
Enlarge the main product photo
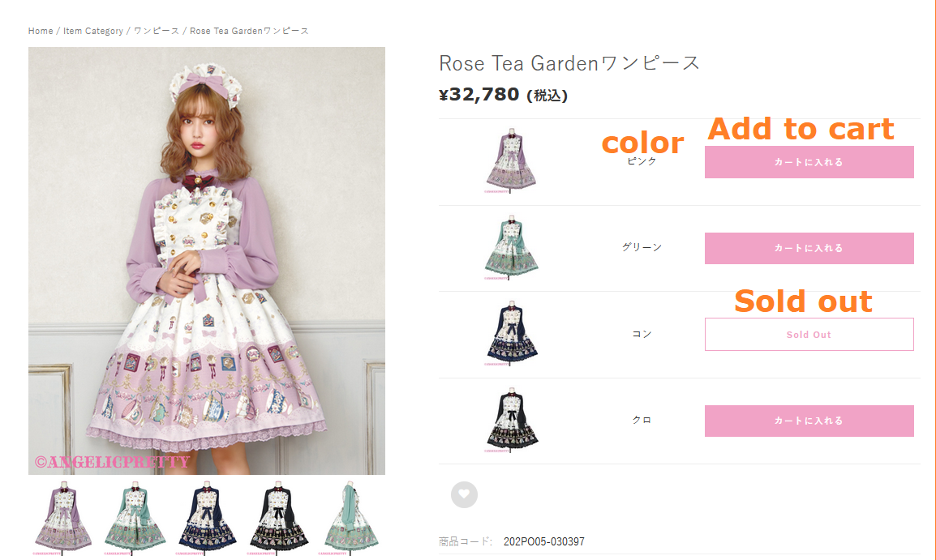coord(206,260)
